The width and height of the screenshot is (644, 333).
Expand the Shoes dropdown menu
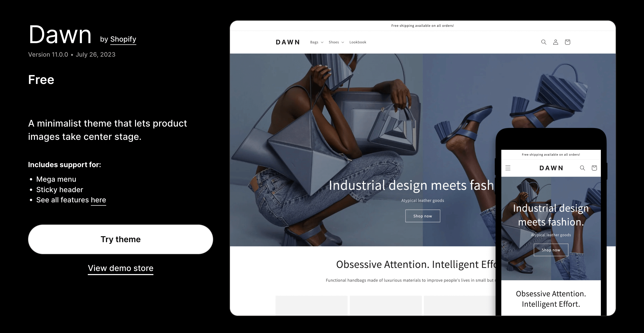(336, 42)
